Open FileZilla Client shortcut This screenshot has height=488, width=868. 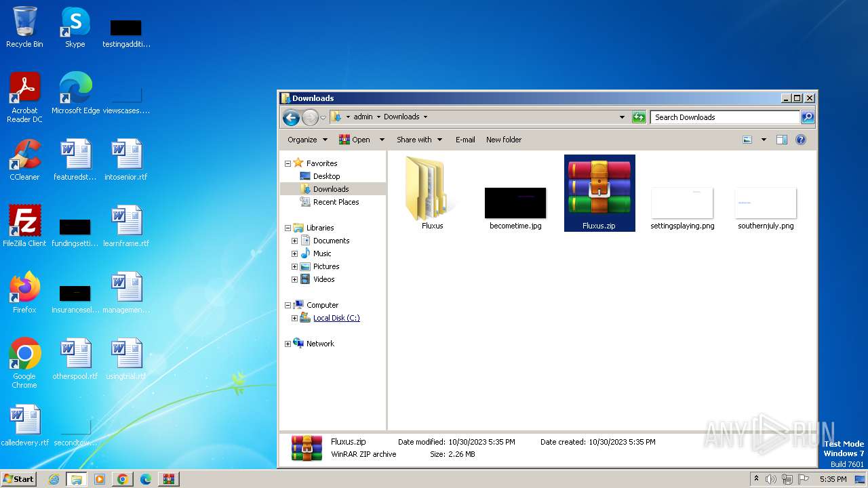(24, 226)
